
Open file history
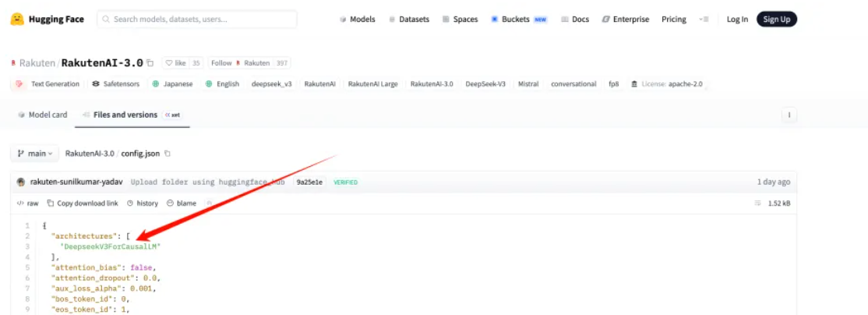pyautogui.click(x=143, y=204)
